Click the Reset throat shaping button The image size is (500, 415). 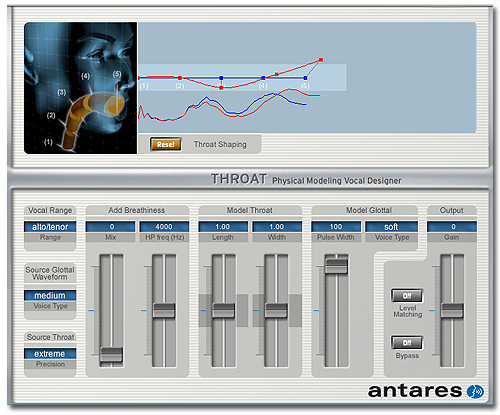[166, 144]
